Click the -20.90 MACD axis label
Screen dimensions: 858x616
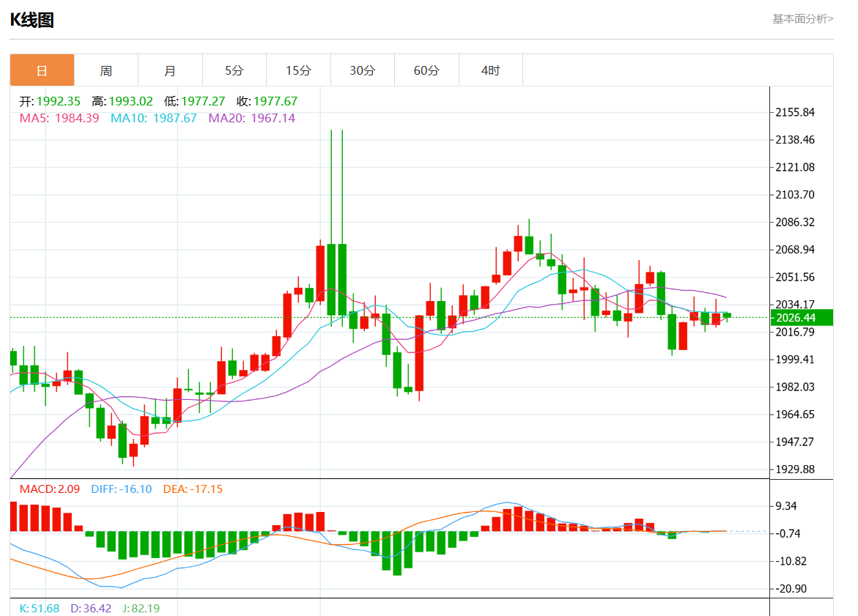(x=791, y=589)
